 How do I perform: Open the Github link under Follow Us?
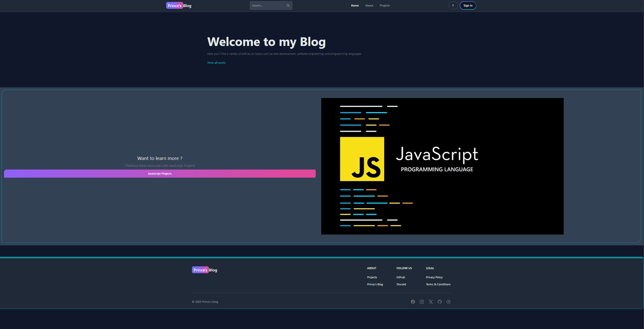click(x=400, y=277)
